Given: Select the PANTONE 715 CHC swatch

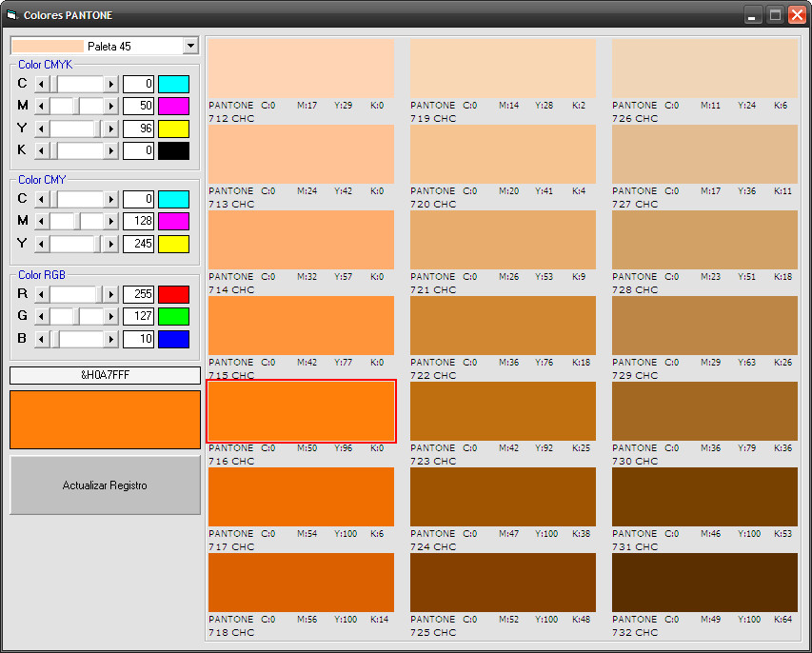Looking at the screenshot, I should click(x=302, y=326).
